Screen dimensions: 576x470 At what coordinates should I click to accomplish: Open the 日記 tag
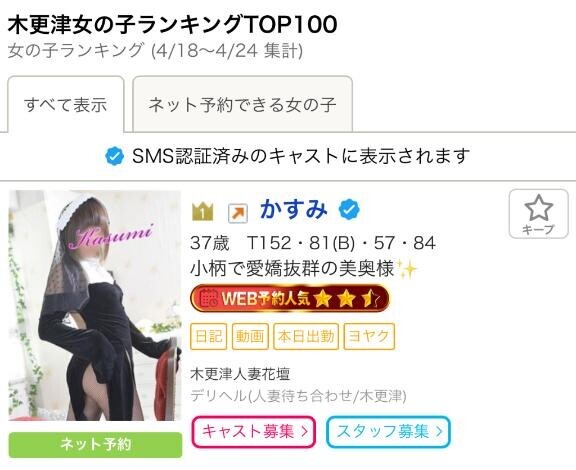click(209, 336)
